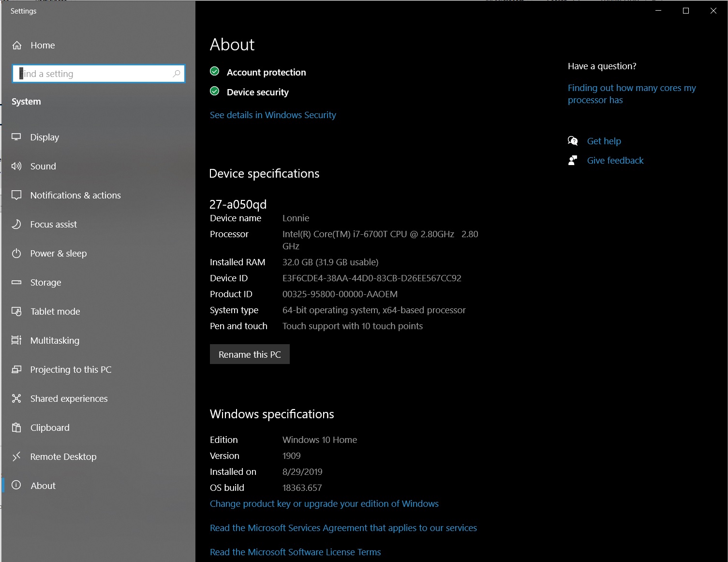Click the Projecting to this PC icon
Viewport: 728px width, 562px height.
16,369
